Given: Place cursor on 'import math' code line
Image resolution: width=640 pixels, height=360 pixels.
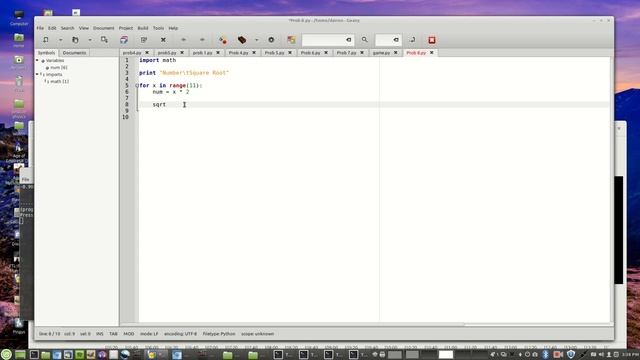Looking at the screenshot, I should pyautogui.click(x=158, y=60).
